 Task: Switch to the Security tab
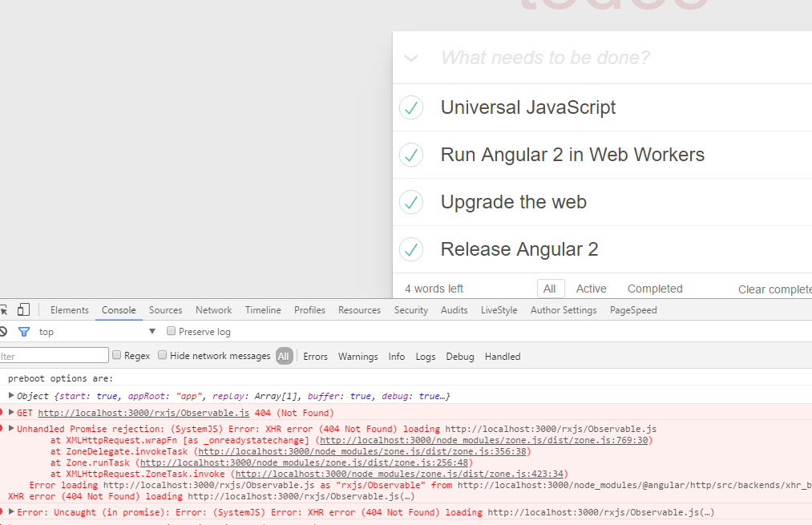point(410,310)
